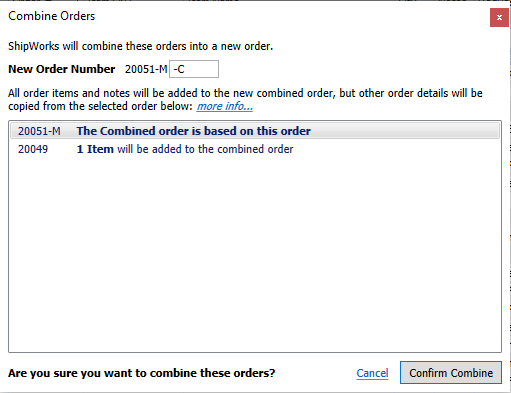Click the 'Are you sure' confirmation question text
The image size is (511, 393).
tap(142, 373)
